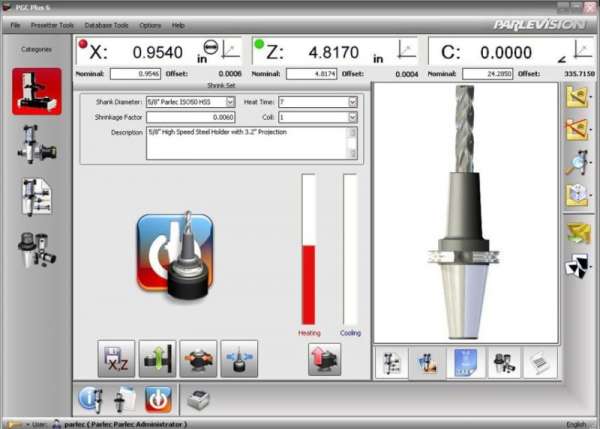Click the blue arrows tool rotate icon

239,359
